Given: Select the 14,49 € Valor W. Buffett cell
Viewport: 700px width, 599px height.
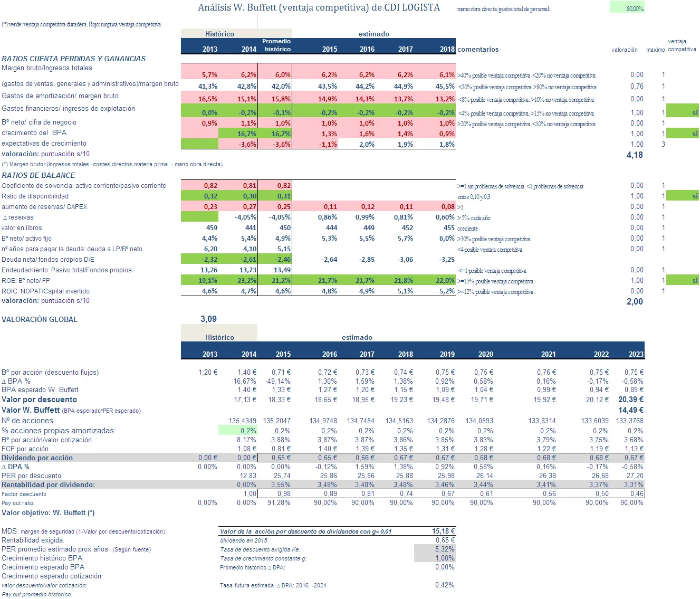Looking at the screenshot, I should click(630, 410).
